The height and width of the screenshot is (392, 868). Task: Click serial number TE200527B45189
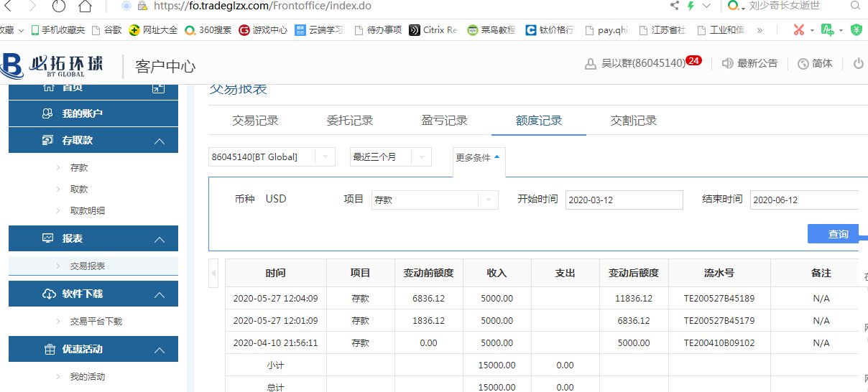pos(719,299)
